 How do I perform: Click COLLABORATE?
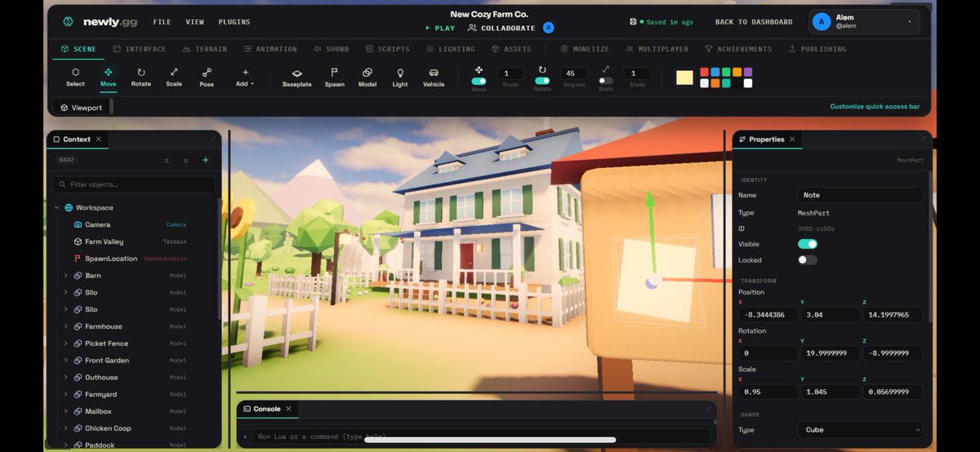tap(501, 28)
